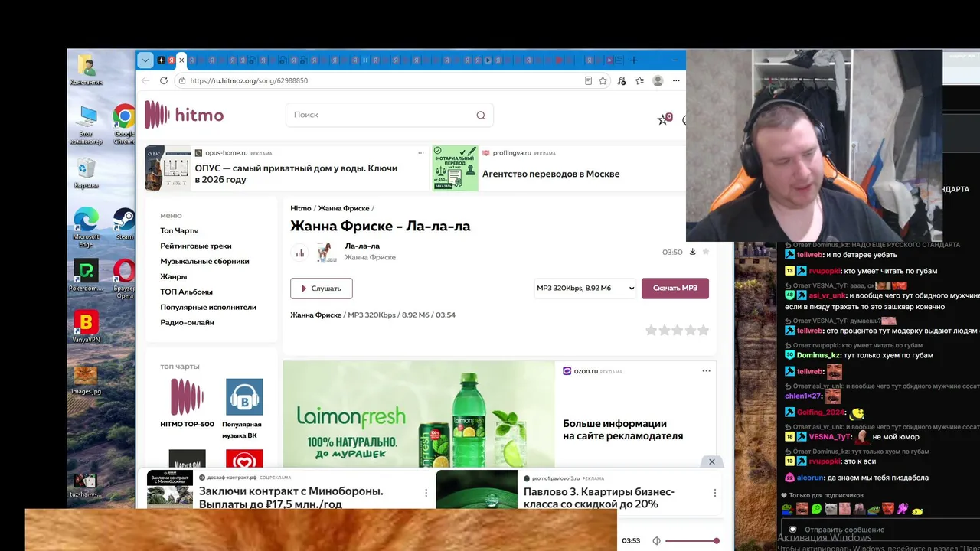Open options menu of ozon.ru ad
Screen dimensions: 980x551
tap(706, 371)
